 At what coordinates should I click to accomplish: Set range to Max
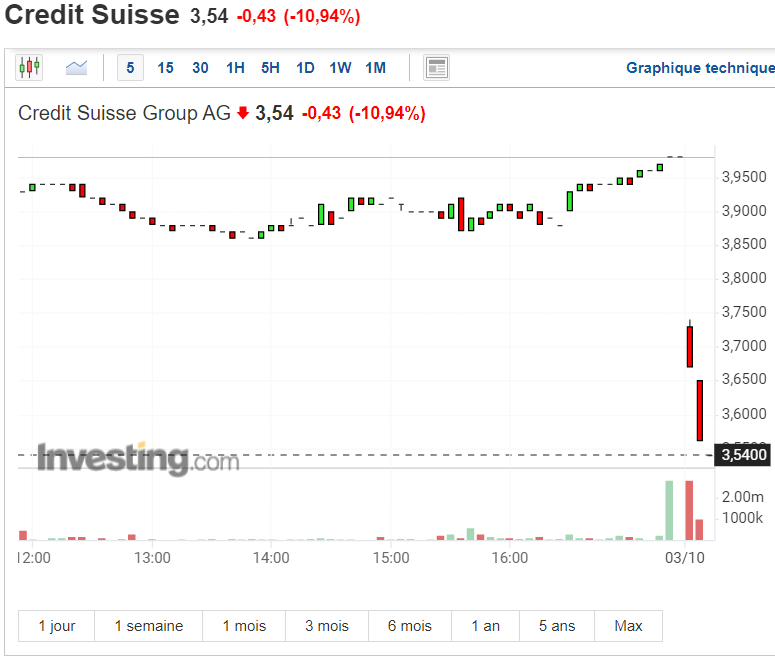pos(628,626)
